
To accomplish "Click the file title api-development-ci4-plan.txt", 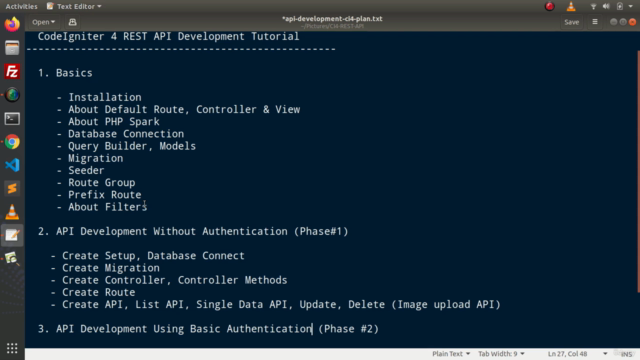I will (332, 19).
